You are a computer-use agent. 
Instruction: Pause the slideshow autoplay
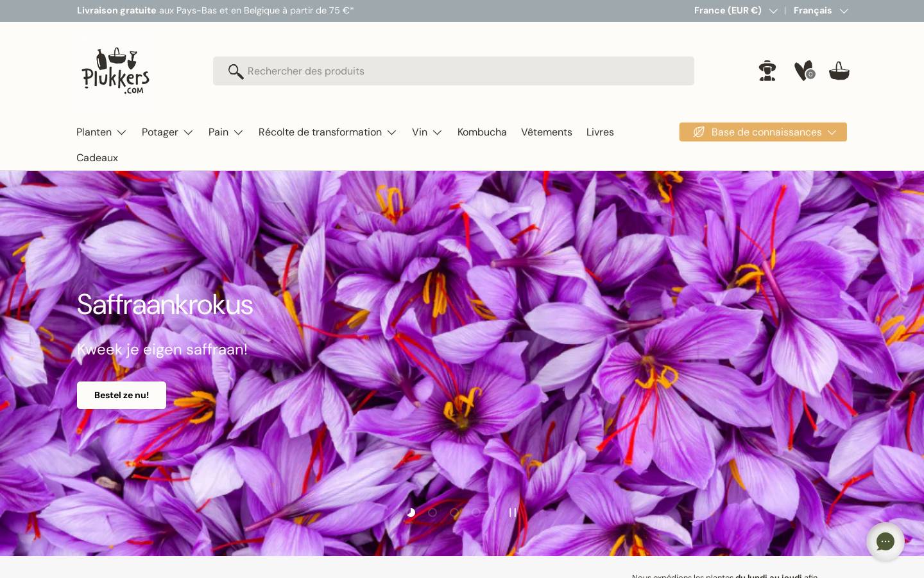coord(513,512)
